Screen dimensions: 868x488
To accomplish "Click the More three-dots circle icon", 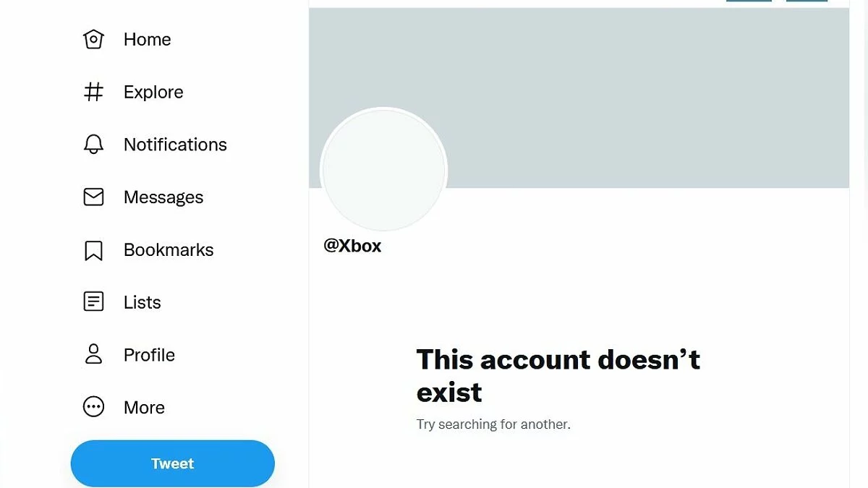I will (x=93, y=407).
